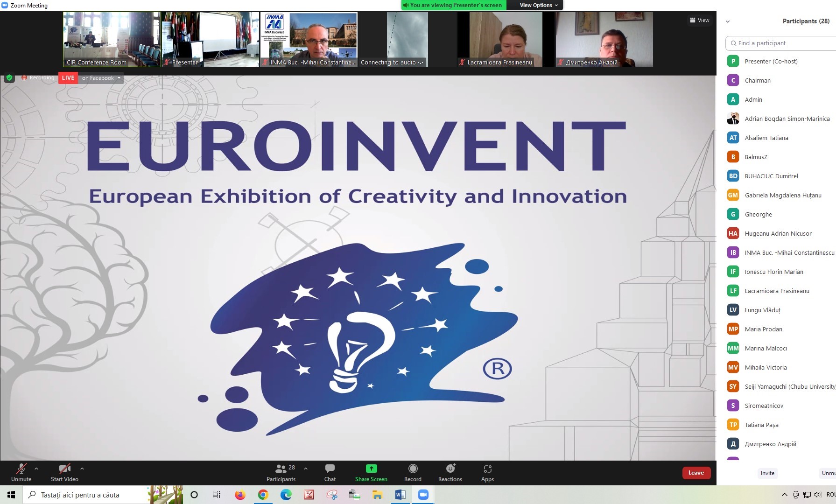Start recording with the Record button
Viewport: 836px width, 504px height.
[x=413, y=472]
